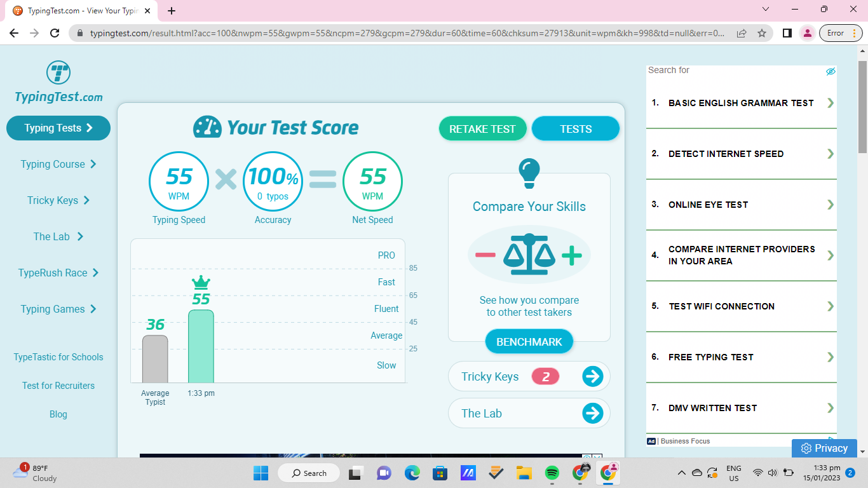
Task: Open the notification center badge
Action: coord(850,473)
